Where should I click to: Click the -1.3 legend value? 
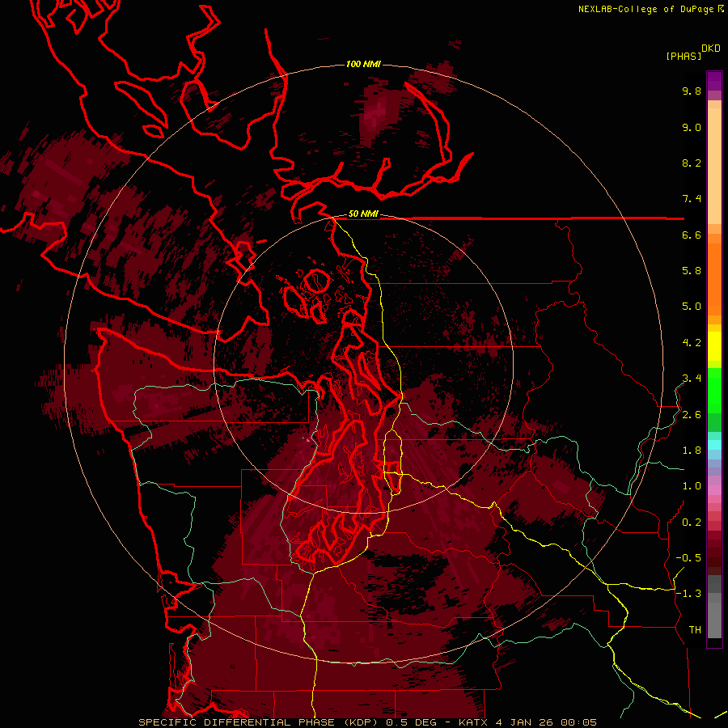point(688,594)
